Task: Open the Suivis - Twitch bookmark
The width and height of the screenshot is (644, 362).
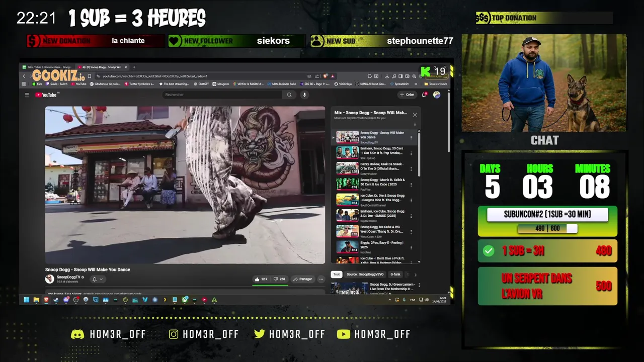Action: point(57,84)
